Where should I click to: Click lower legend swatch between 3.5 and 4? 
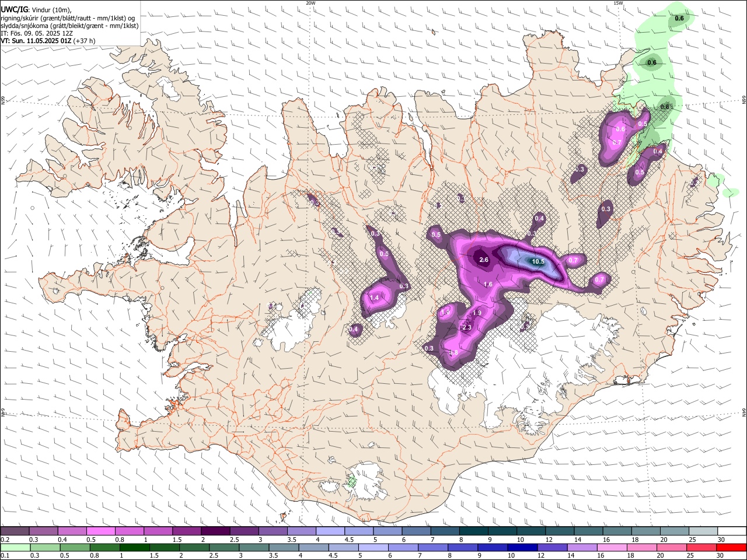click(284, 547)
